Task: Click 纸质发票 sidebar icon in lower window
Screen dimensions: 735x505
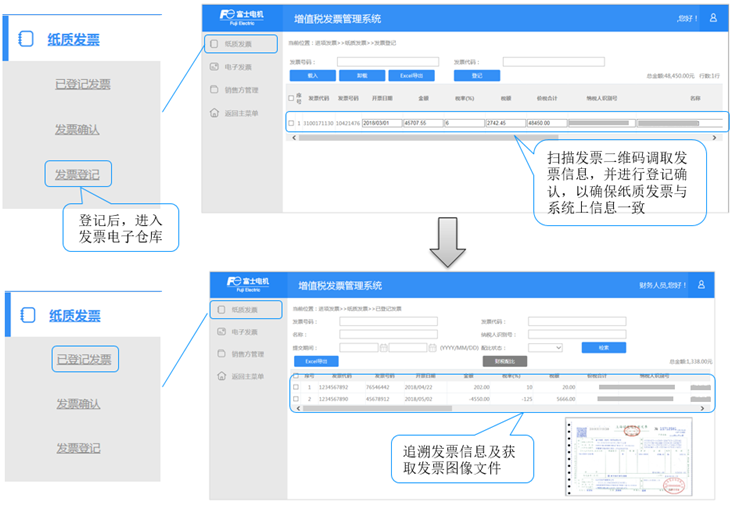Action: 221,309
